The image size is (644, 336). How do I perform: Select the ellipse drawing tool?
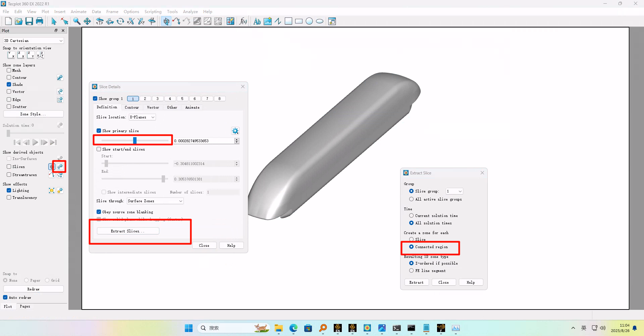320,21
